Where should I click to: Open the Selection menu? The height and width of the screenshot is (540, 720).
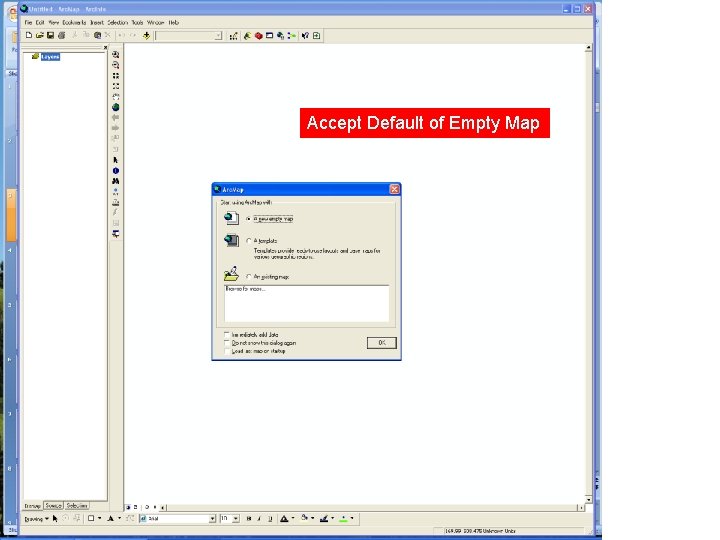118,22
